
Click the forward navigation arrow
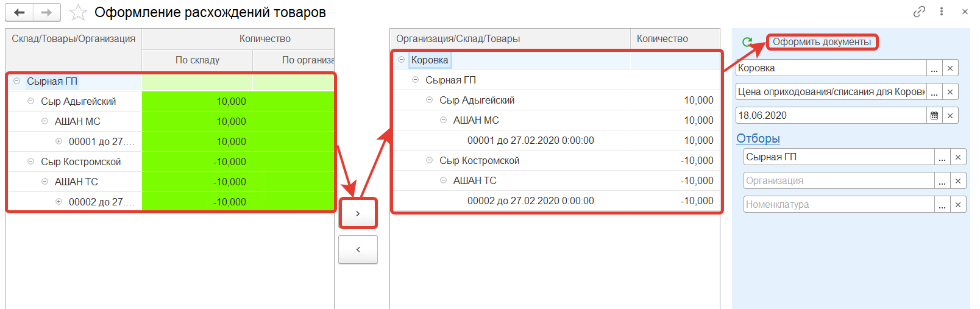click(47, 12)
